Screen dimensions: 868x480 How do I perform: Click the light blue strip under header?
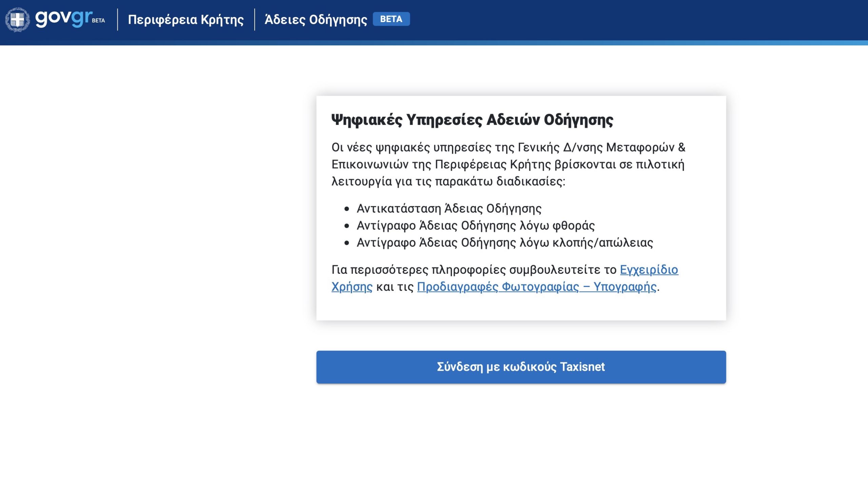tap(434, 43)
